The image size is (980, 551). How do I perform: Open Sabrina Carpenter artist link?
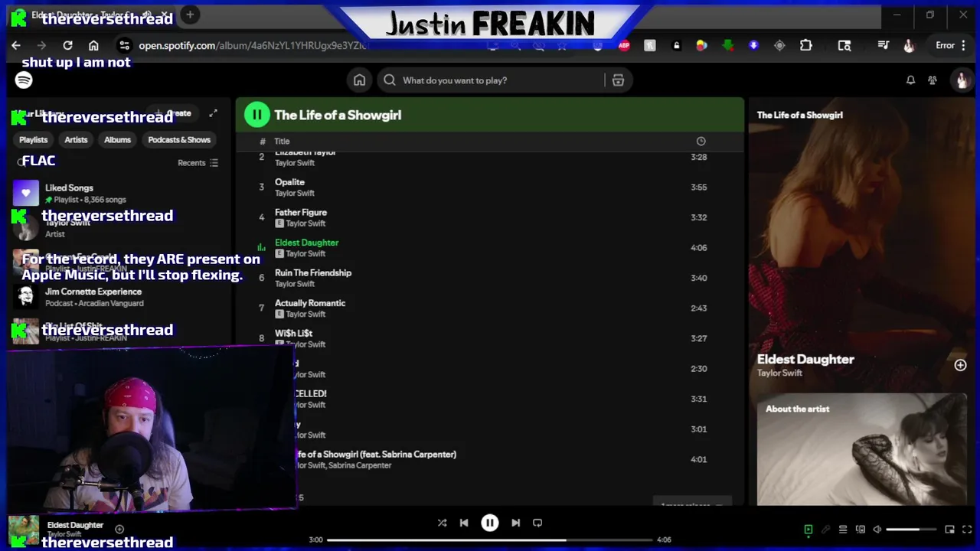coord(360,465)
